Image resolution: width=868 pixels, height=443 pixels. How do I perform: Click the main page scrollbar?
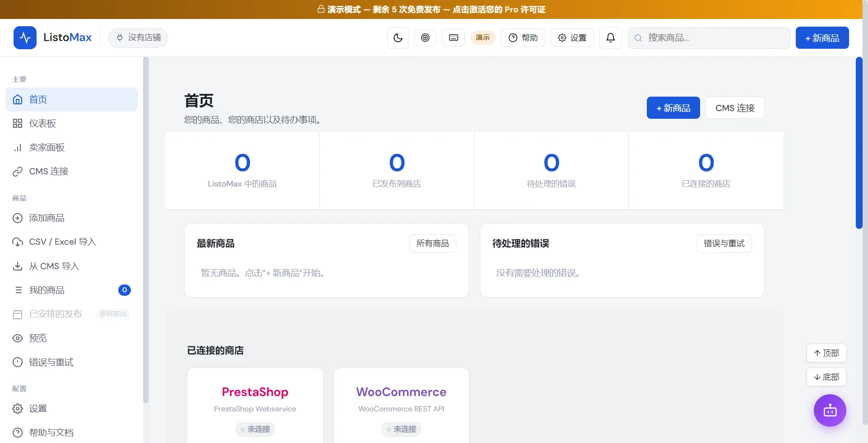pos(859,143)
